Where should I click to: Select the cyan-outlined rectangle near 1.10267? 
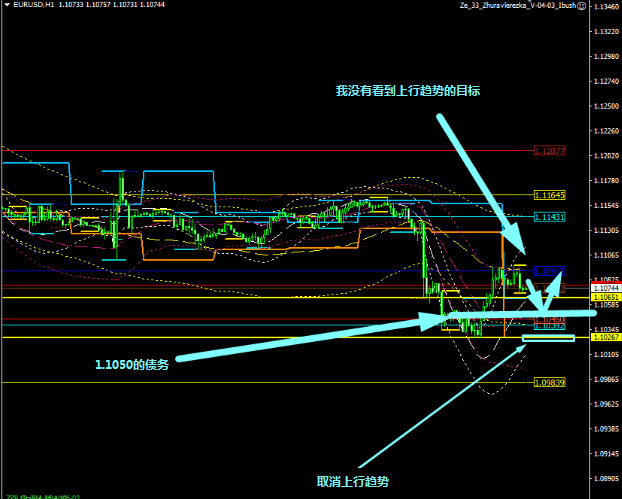click(548, 338)
